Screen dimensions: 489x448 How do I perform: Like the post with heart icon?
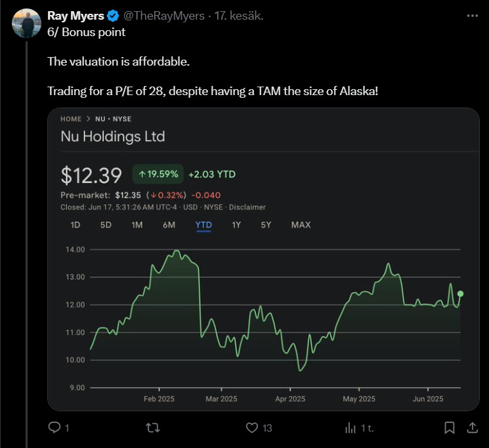click(251, 428)
